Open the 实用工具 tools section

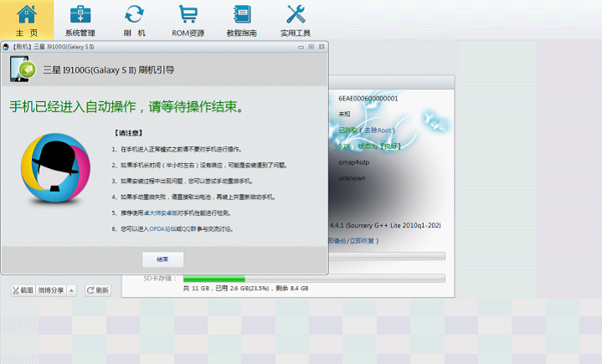pyautogui.click(x=296, y=20)
